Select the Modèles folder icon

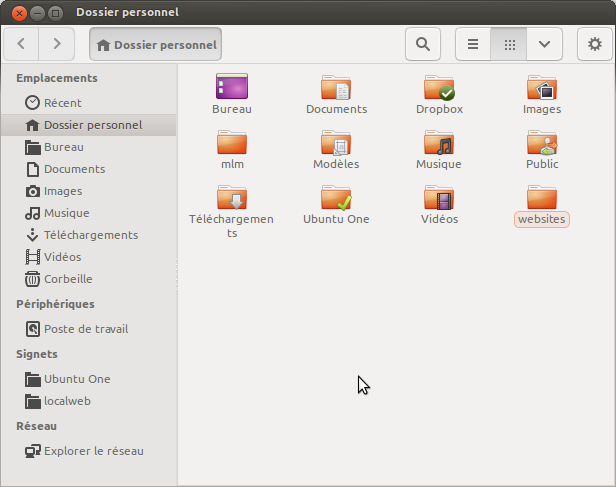[336, 142]
